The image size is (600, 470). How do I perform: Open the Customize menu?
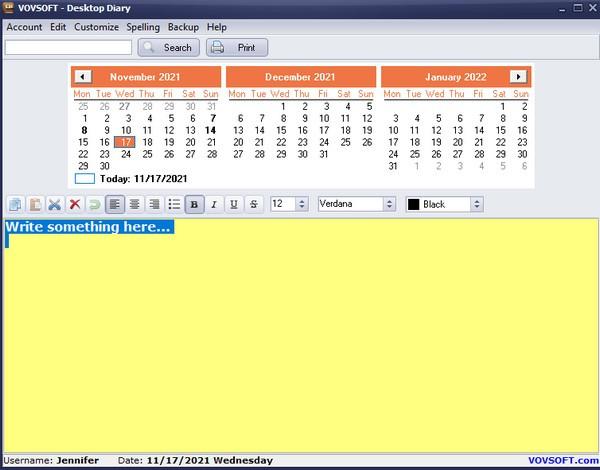[x=96, y=27]
